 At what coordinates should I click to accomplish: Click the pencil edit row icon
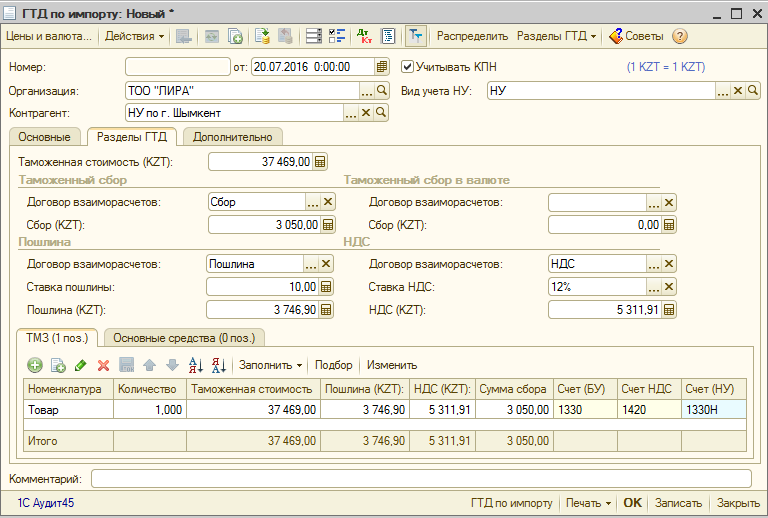(x=80, y=365)
